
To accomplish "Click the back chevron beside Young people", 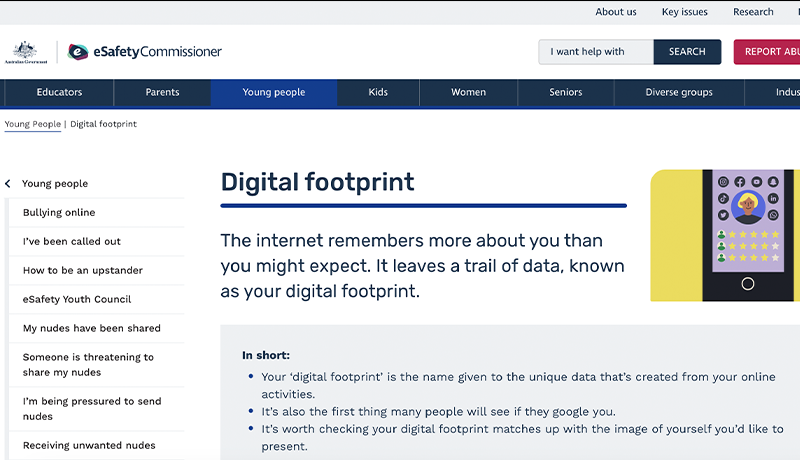I will pyautogui.click(x=8, y=184).
